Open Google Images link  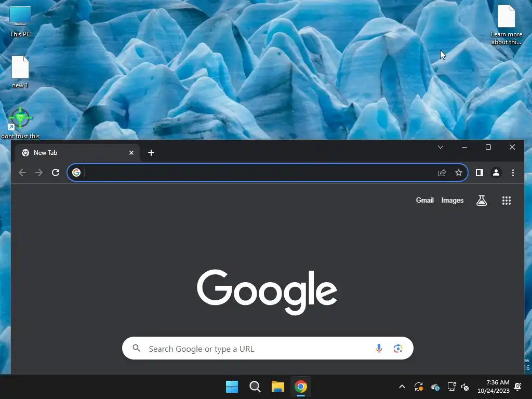453,200
